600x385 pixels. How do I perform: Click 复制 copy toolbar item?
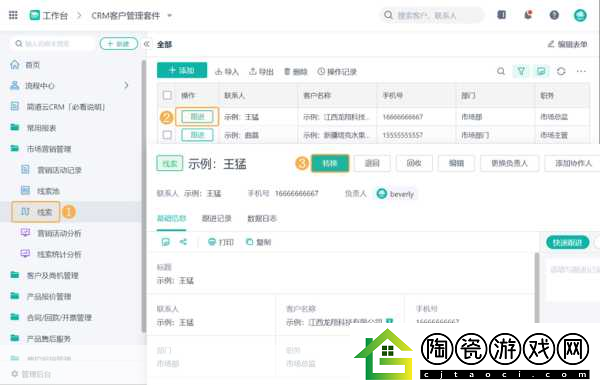pos(259,242)
